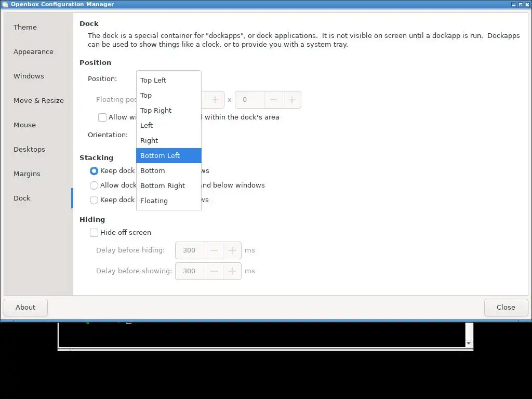532x399 pixels.
Task: Select Floating dock position
Action: (169, 201)
